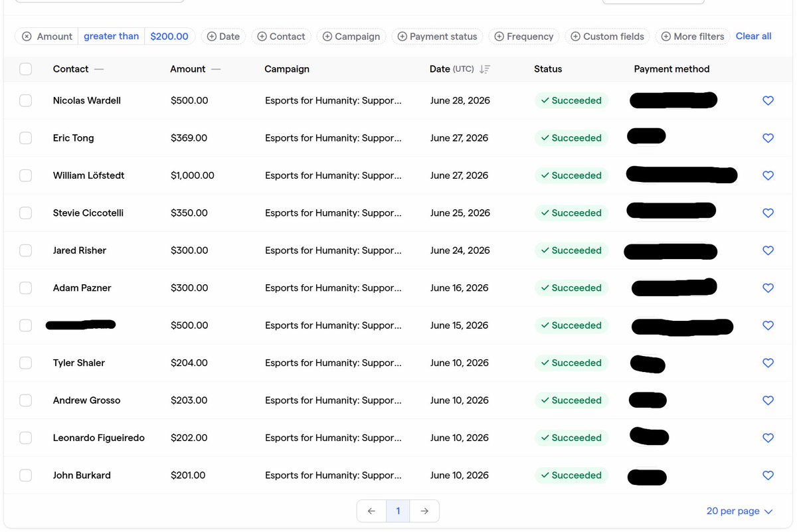Click the $369.00 amount cell
Screen dimensions: 797x532
(189, 138)
